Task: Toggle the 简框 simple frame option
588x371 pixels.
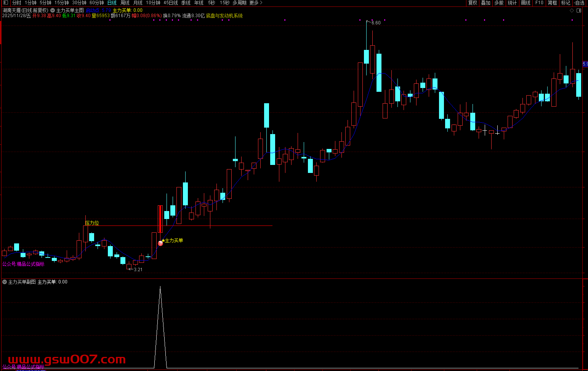Action: [552, 3]
